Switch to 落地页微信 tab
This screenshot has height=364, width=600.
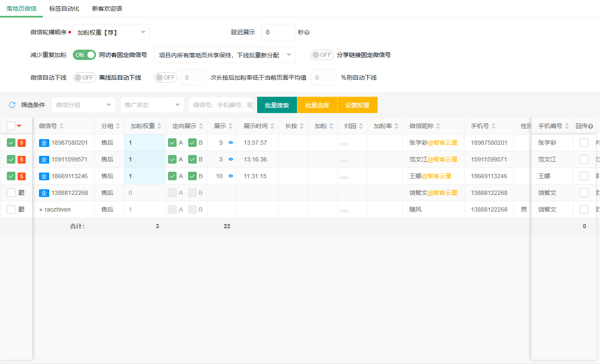pyautogui.click(x=21, y=9)
